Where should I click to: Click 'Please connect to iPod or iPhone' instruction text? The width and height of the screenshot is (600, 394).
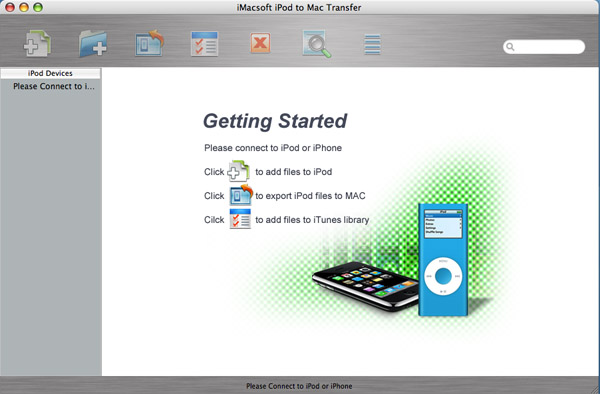(x=273, y=148)
